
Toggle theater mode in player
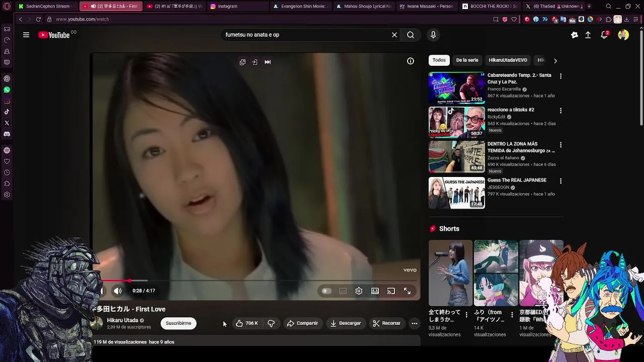(375, 291)
